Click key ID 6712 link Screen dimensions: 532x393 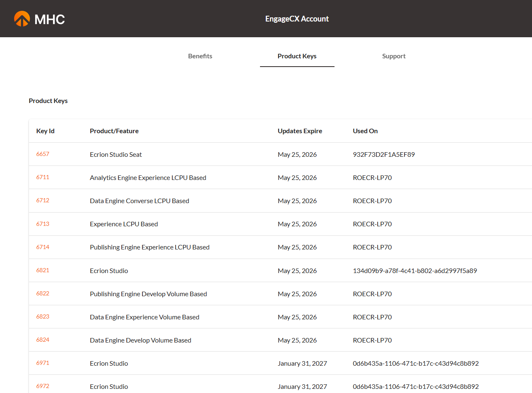(43, 200)
